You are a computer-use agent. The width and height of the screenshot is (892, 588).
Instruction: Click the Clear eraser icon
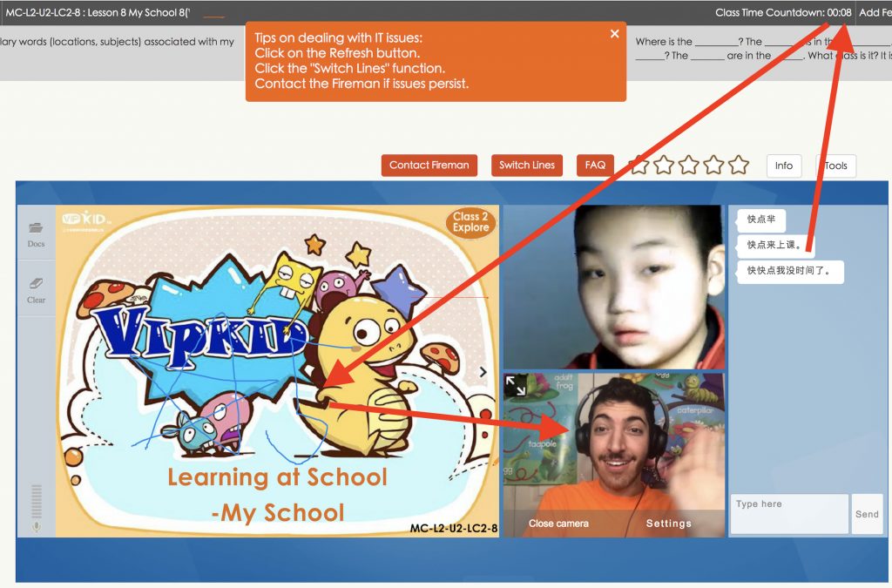pos(36,283)
